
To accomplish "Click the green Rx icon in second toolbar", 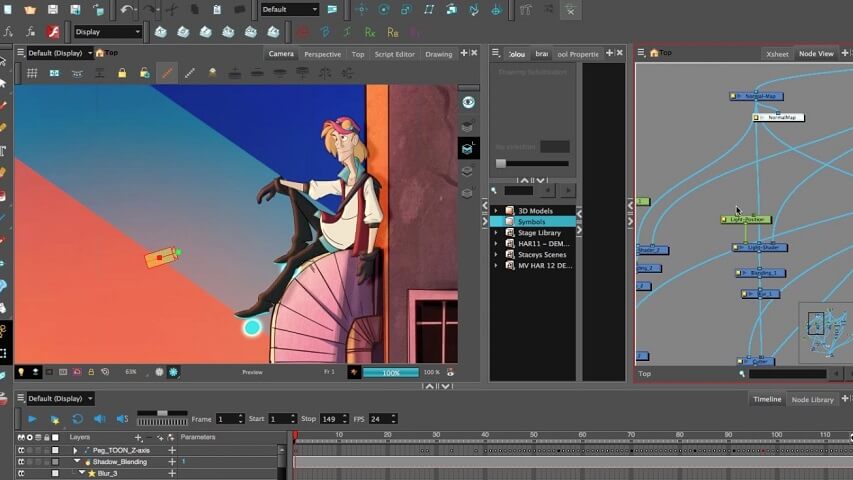I will click(x=370, y=33).
